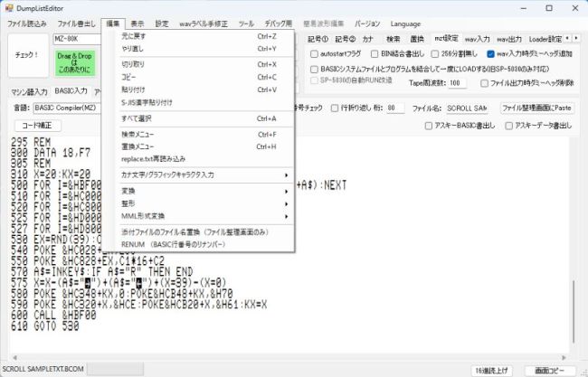Uncheck wav入力時ダミーヘッダ追加 checkbox
Screen dimensions: 588x377
490,54
